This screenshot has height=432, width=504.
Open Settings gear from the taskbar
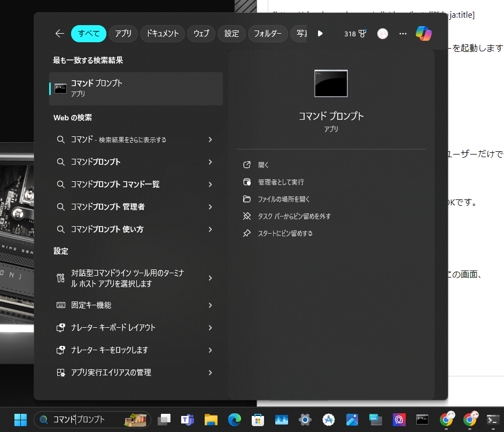click(305, 420)
